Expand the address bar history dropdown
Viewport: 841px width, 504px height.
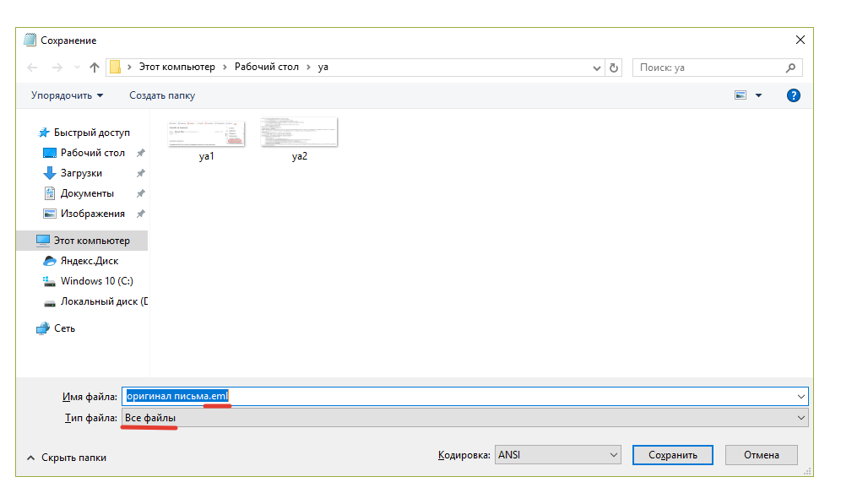[x=598, y=68]
